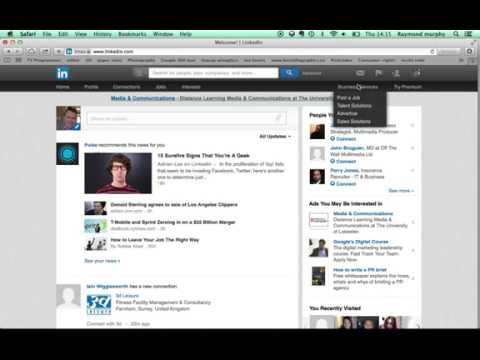Open the Bookmarks menu in menu bar

pos(132,34)
